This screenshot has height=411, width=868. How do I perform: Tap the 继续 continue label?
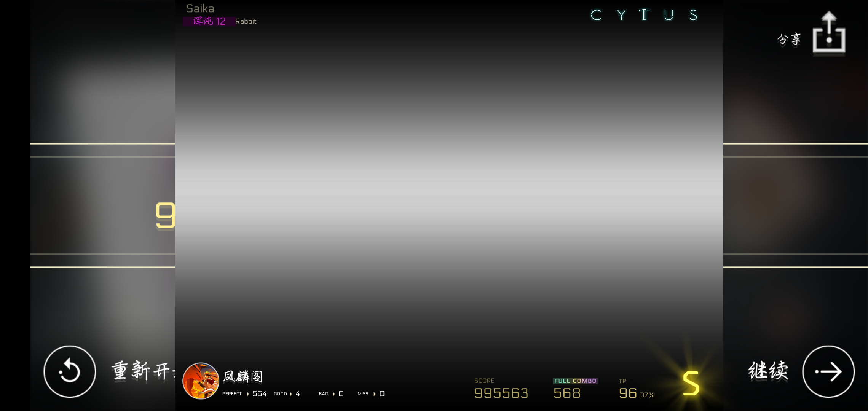coord(768,371)
